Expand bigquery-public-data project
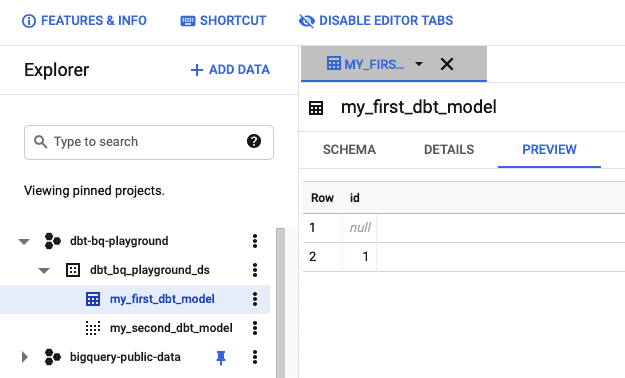 [x=25, y=357]
